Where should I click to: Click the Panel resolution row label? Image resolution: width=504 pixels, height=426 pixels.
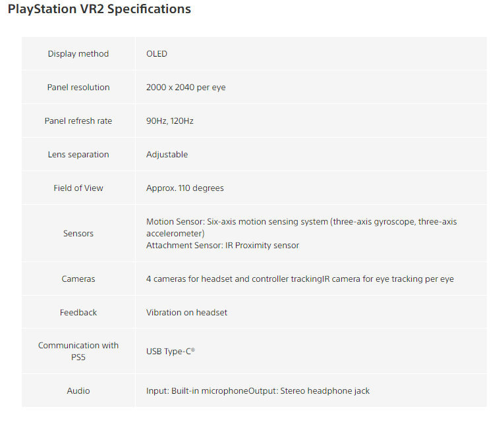point(78,88)
